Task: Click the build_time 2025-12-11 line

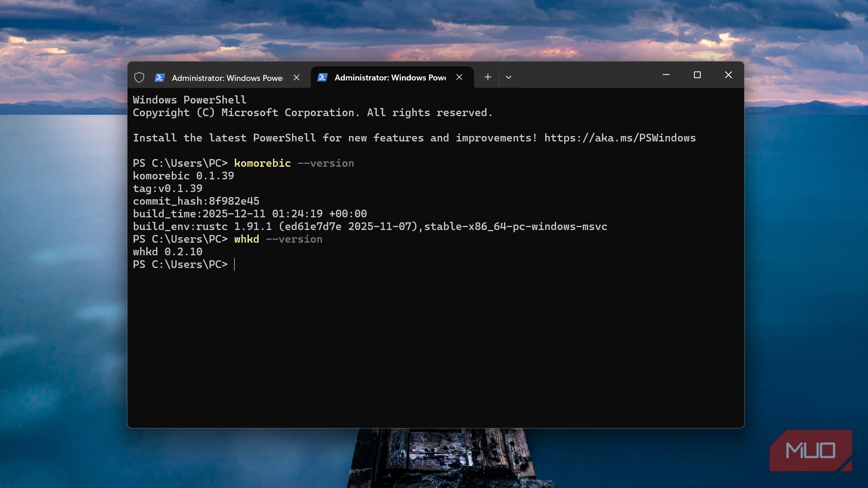Action: pos(250,214)
